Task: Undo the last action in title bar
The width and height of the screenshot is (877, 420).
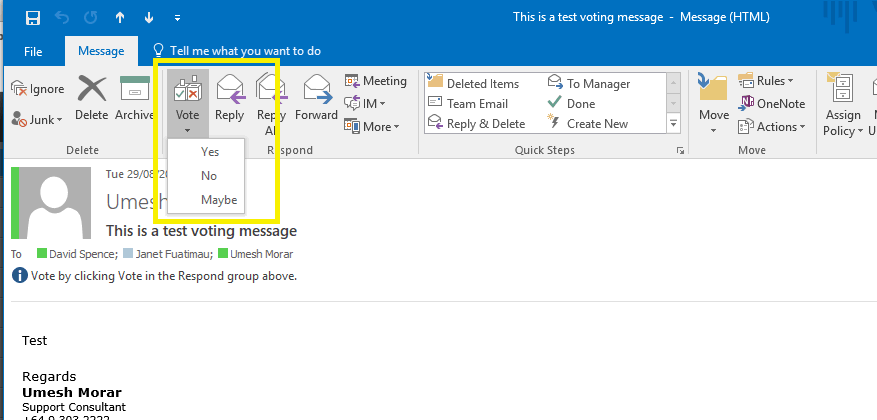Action: [x=62, y=18]
